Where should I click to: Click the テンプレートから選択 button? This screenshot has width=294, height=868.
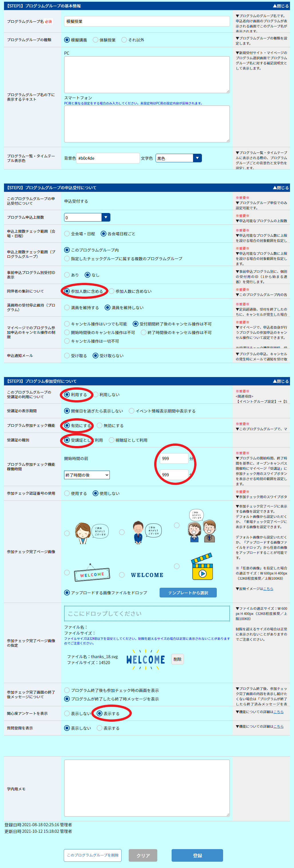click(188, 593)
